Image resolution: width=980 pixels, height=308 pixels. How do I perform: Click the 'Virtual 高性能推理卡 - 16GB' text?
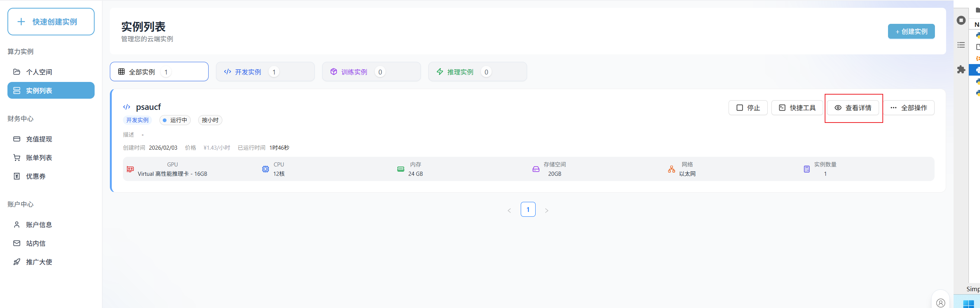[172, 174]
